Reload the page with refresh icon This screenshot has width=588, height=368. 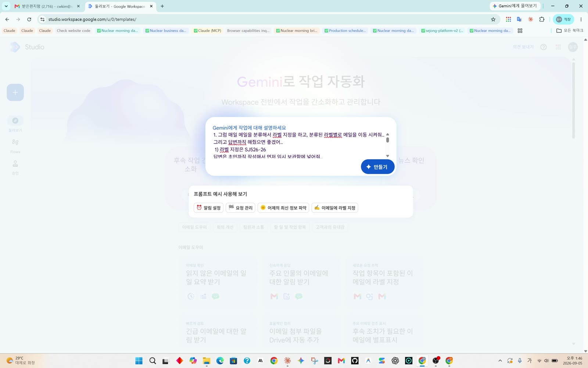coord(29,20)
